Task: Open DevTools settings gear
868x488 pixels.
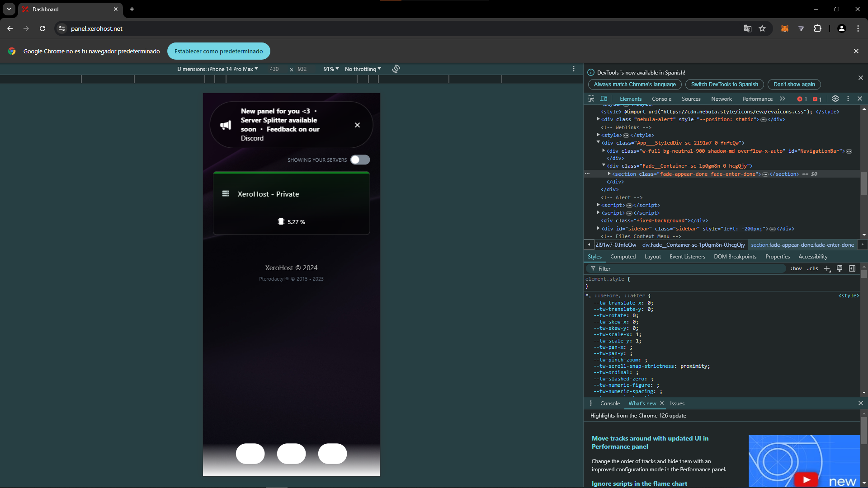Action: (835, 99)
